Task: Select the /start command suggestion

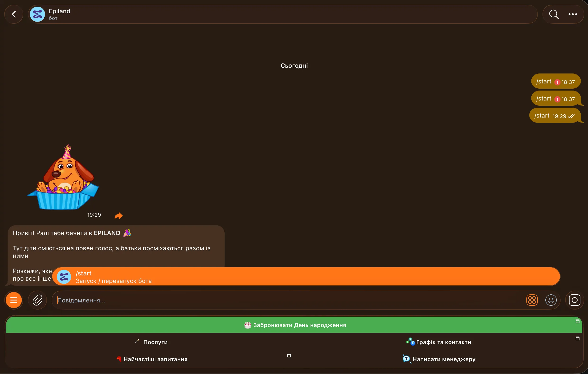Action: coord(306,277)
